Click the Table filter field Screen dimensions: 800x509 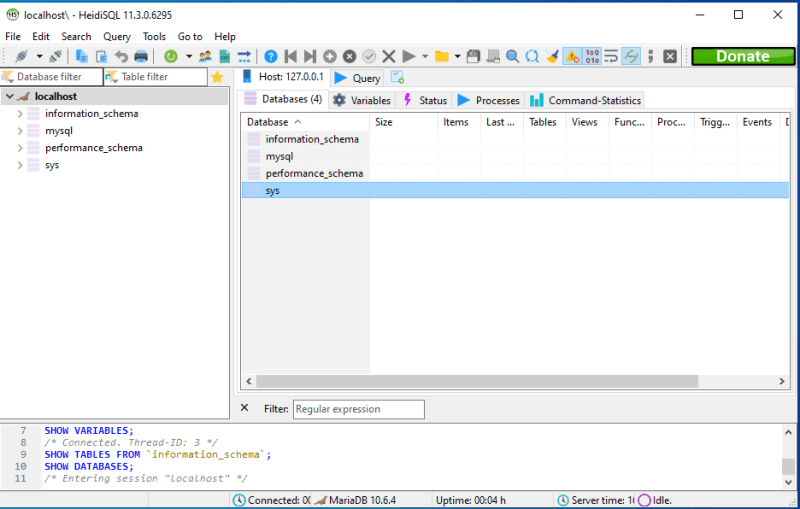pyautogui.click(x=156, y=77)
